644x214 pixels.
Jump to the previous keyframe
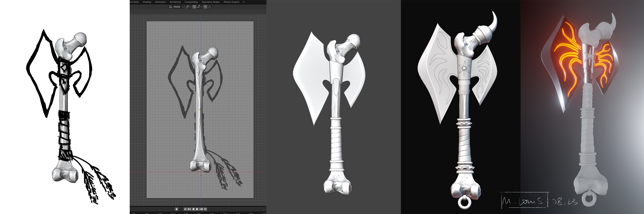click(x=189, y=209)
